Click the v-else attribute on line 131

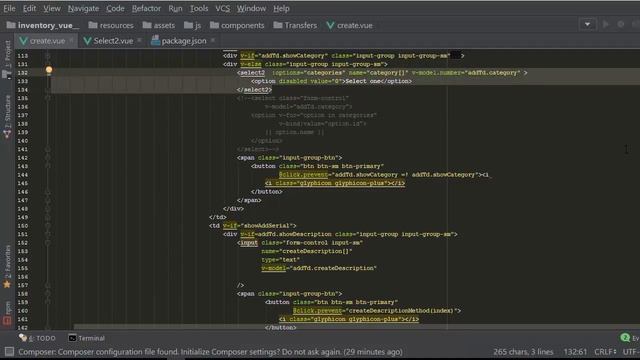click(251, 64)
